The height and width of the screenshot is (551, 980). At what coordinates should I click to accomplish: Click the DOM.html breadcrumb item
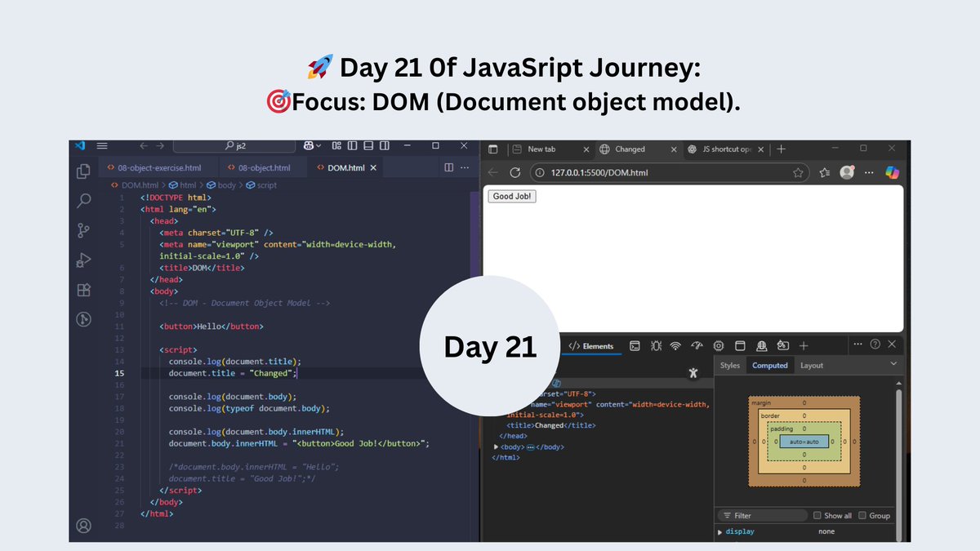click(x=134, y=185)
